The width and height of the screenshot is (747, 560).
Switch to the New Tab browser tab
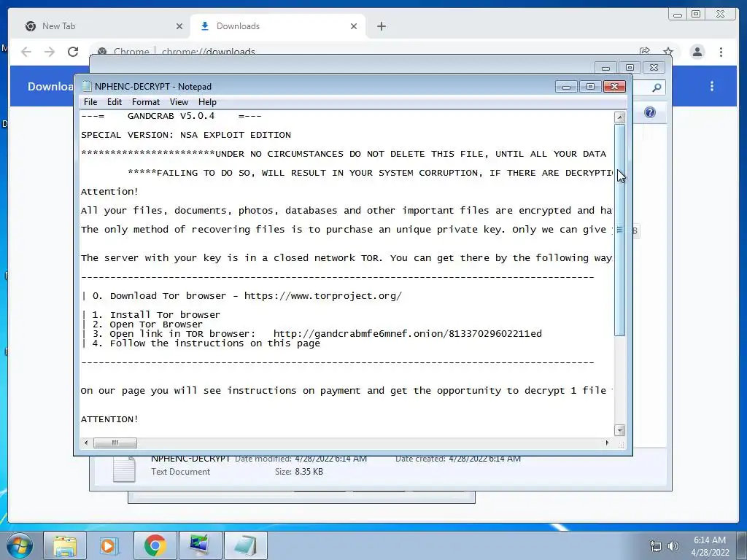click(x=104, y=26)
